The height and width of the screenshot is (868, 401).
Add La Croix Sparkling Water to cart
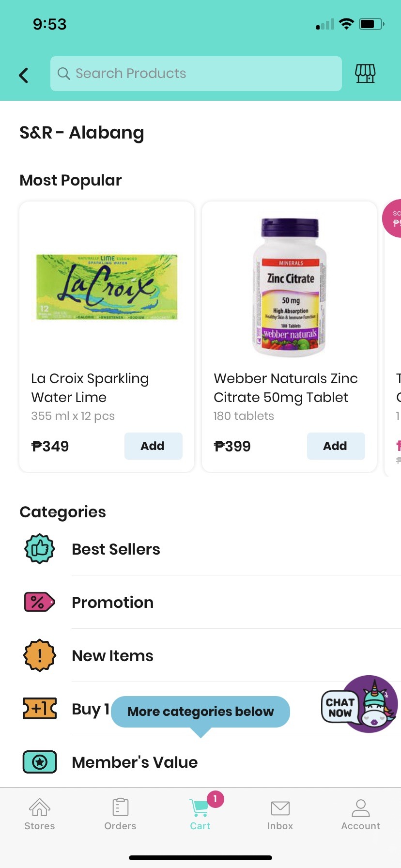(x=153, y=446)
